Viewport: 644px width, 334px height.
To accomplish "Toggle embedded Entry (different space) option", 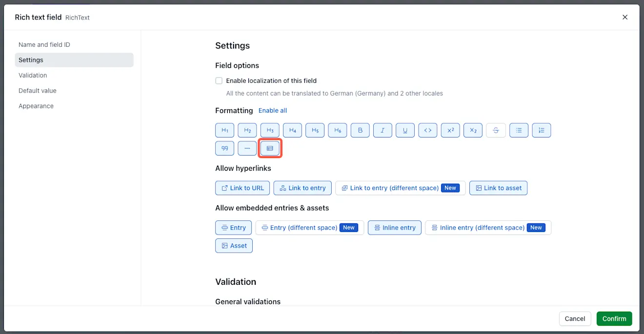I will point(310,228).
